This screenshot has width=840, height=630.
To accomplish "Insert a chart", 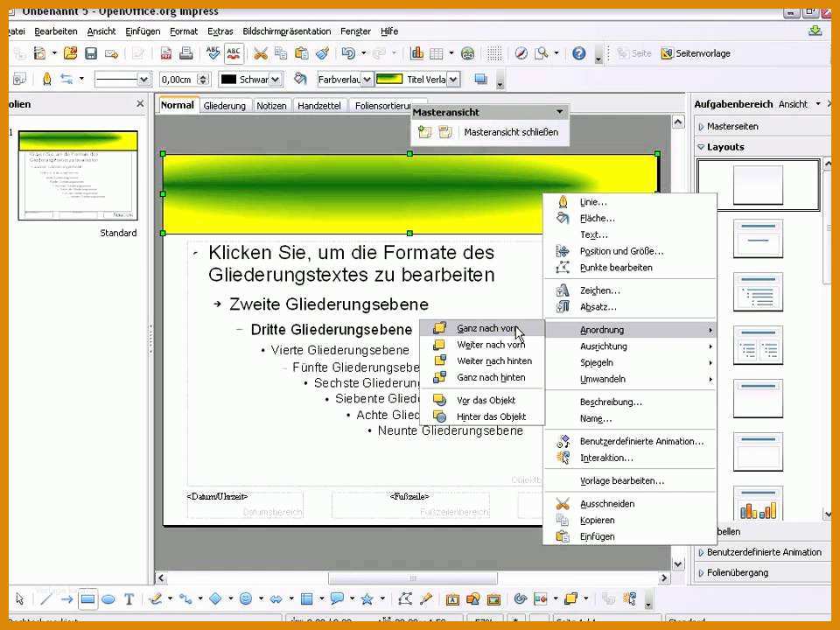I will coord(416,53).
